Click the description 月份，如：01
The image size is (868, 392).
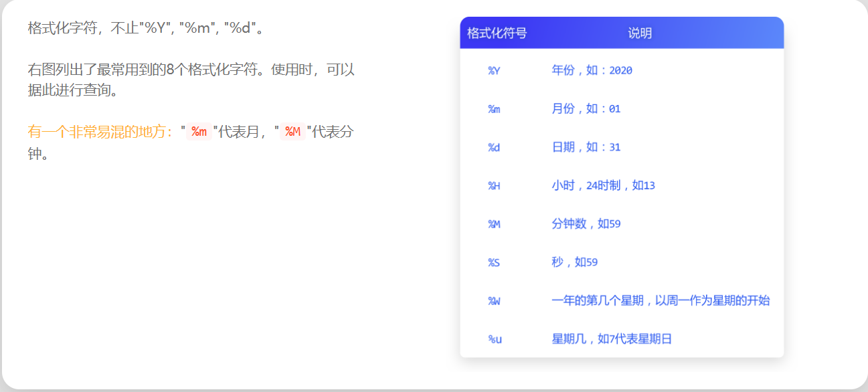click(x=586, y=108)
